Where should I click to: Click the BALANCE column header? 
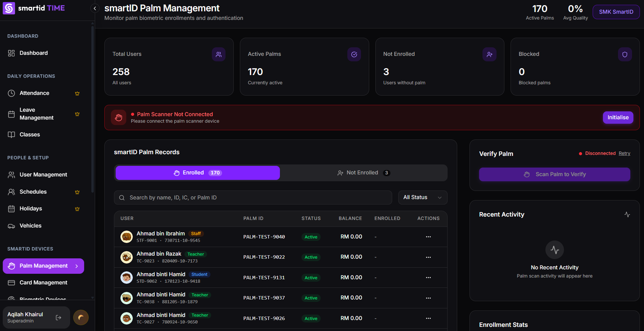[350, 219]
